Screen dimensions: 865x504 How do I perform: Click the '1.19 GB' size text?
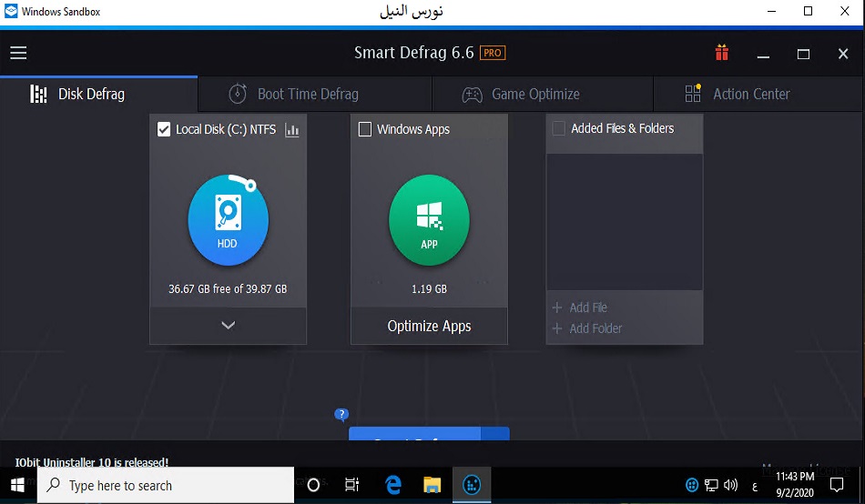coord(429,289)
